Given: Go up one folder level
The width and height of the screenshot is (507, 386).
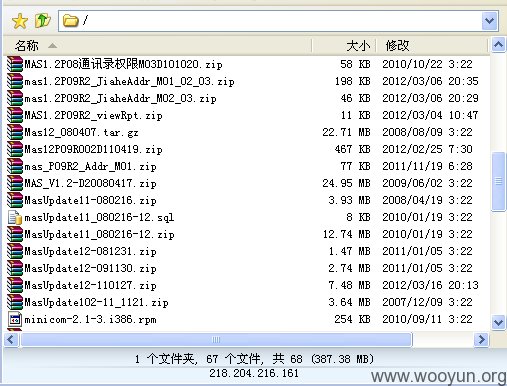Looking at the screenshot, I should [43, 21].
